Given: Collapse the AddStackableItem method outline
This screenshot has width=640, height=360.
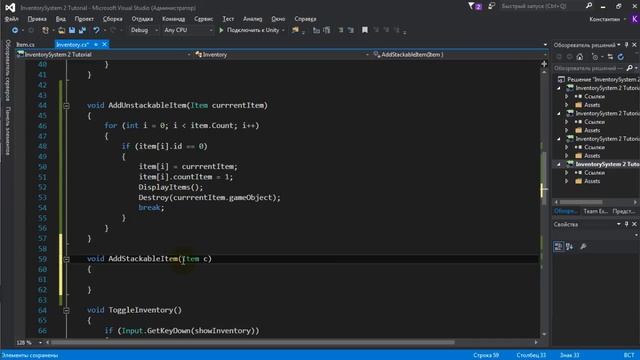Looking at the screenshot, I should coord(66,259).
